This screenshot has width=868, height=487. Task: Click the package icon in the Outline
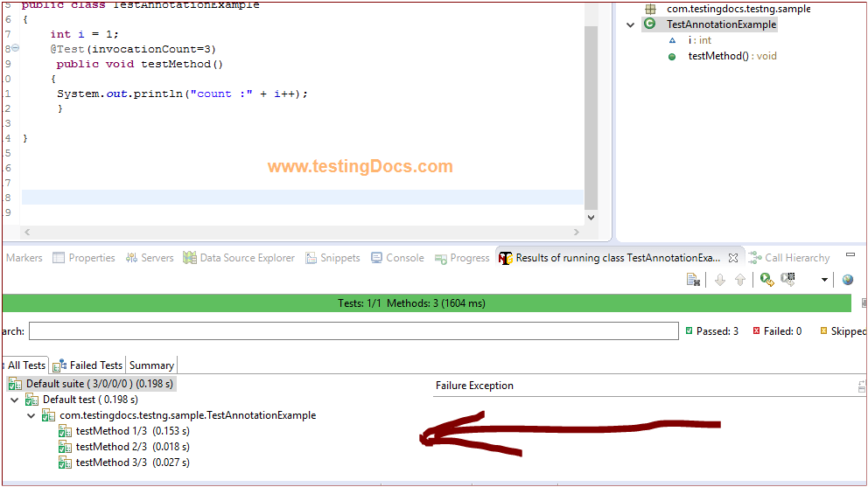[x=650, y=9]
